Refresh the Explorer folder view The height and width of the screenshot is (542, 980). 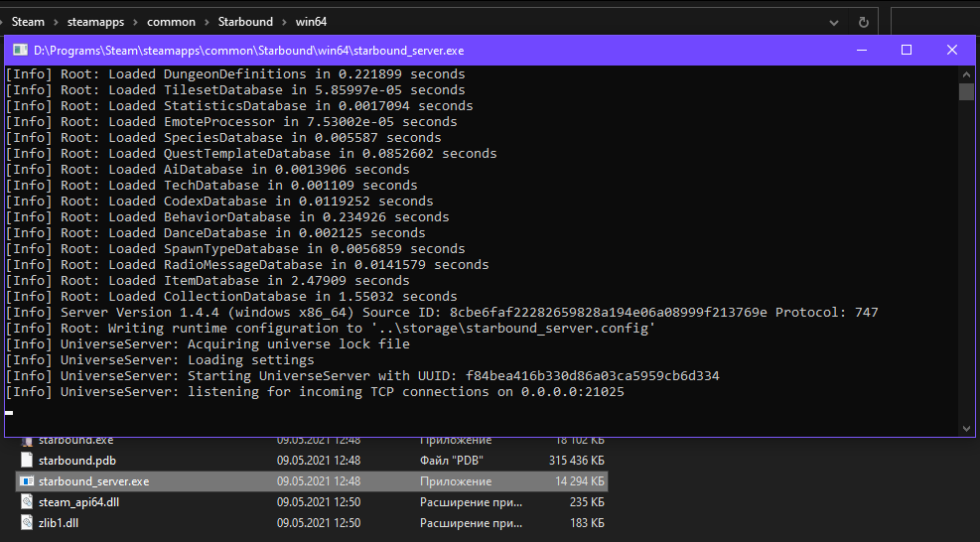[864, 23]
